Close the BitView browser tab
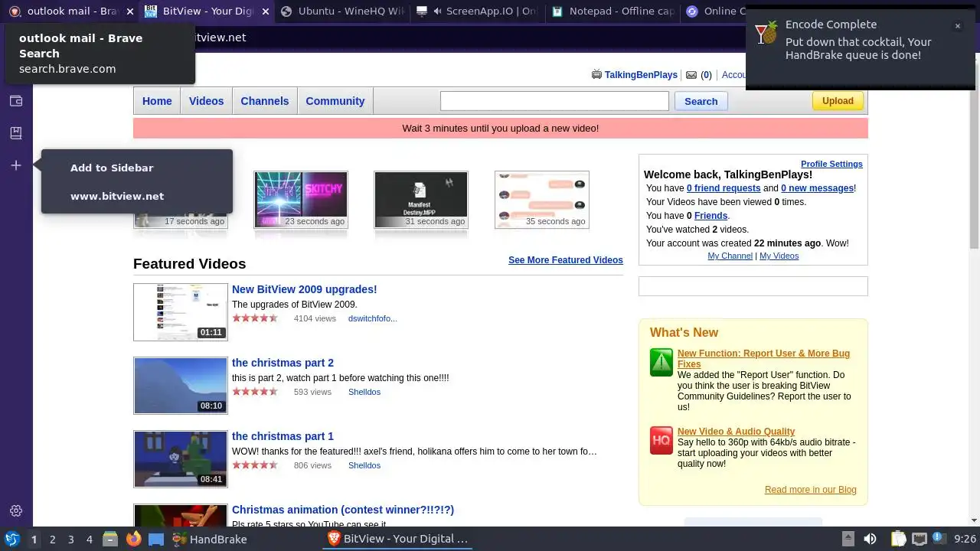Viewport: 980px width, 551px height. [x=265, y=11]
